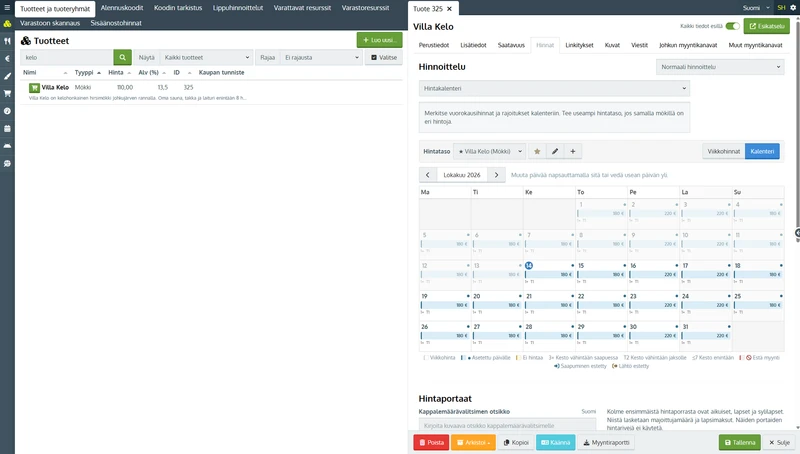The width and height of the screenshot is (800, 454).
Task: Open the shopping cart sidebar icon
Action: pos(7,93)
